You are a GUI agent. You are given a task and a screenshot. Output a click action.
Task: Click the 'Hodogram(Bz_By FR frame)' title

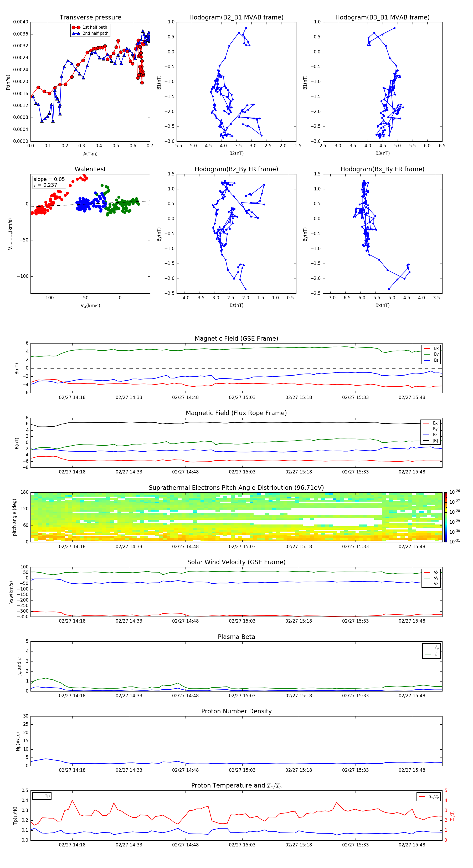(236, 169)
